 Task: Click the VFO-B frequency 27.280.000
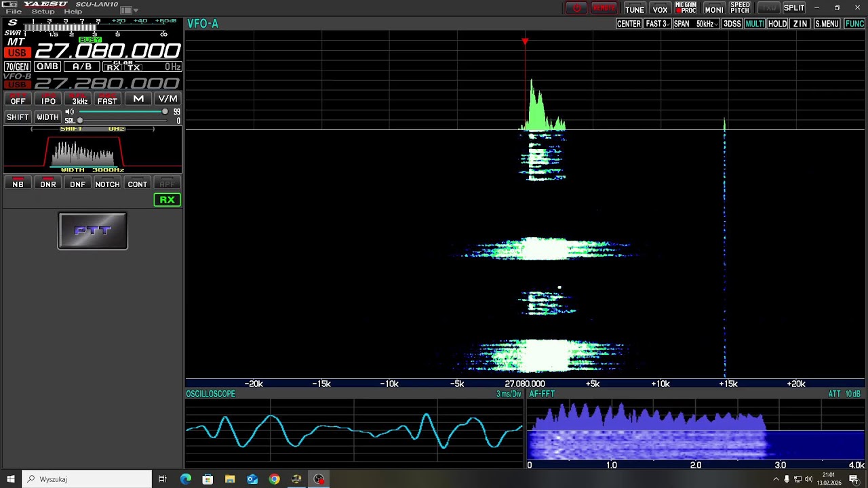click(x=108, y=83)
